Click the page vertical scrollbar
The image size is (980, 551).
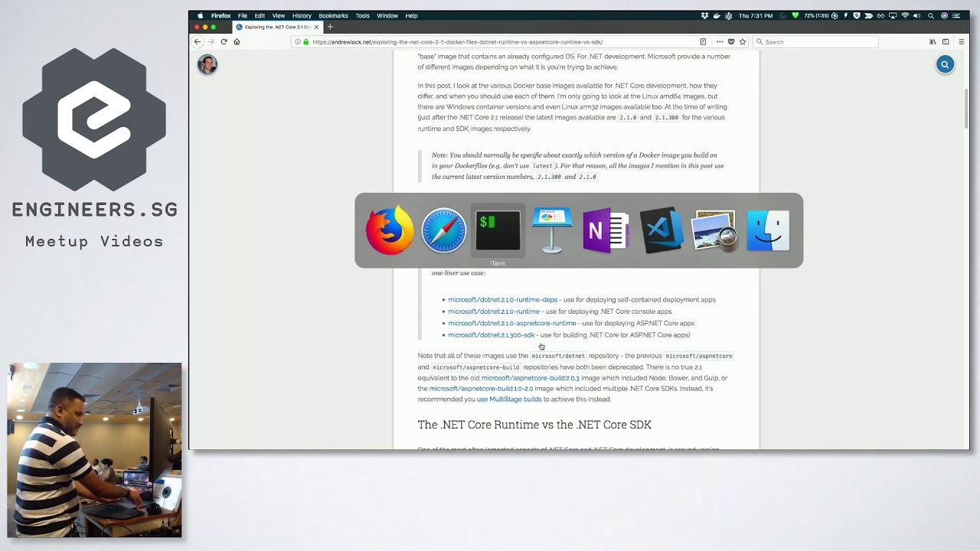click(x=966, y=107)
